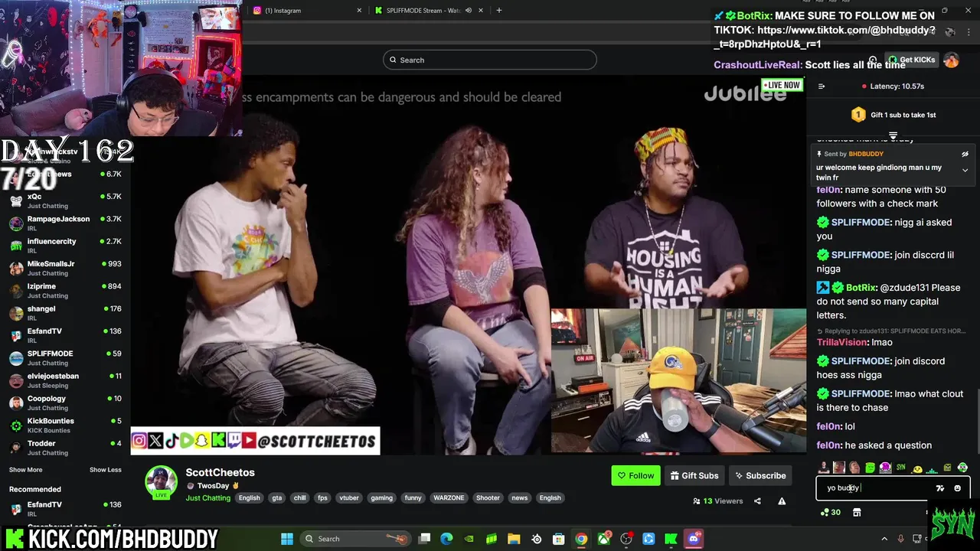Click the Windows taskbar Search box
The image size is (980, 551).
click(356, 539)
